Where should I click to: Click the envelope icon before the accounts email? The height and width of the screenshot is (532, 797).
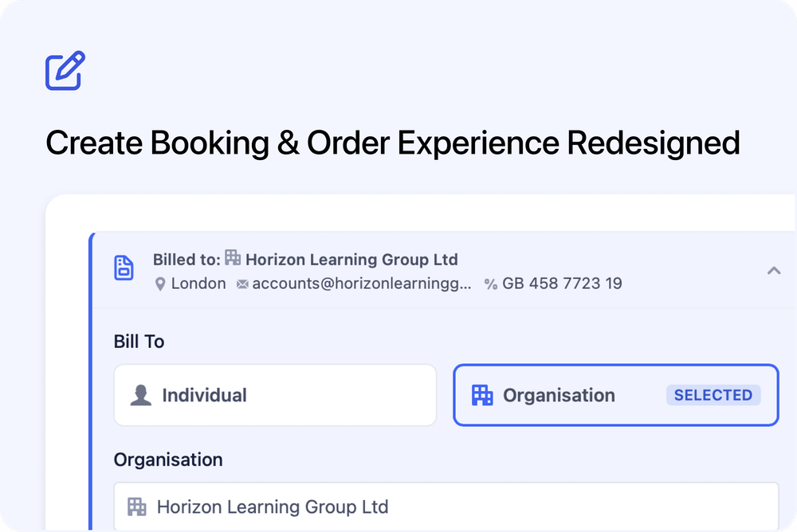click(243, 284)
